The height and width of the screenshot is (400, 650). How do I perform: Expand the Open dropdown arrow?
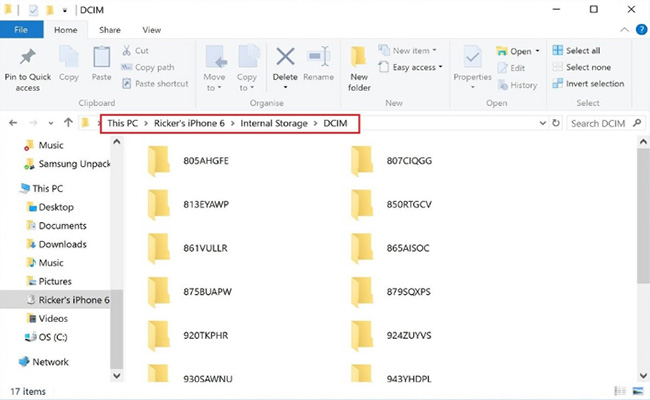coord(537,51)
